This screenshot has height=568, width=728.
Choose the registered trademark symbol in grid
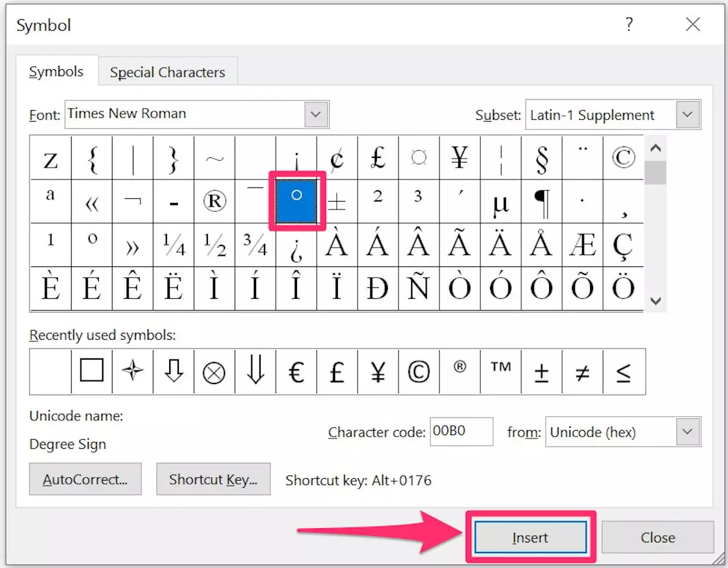pos(214,201)
